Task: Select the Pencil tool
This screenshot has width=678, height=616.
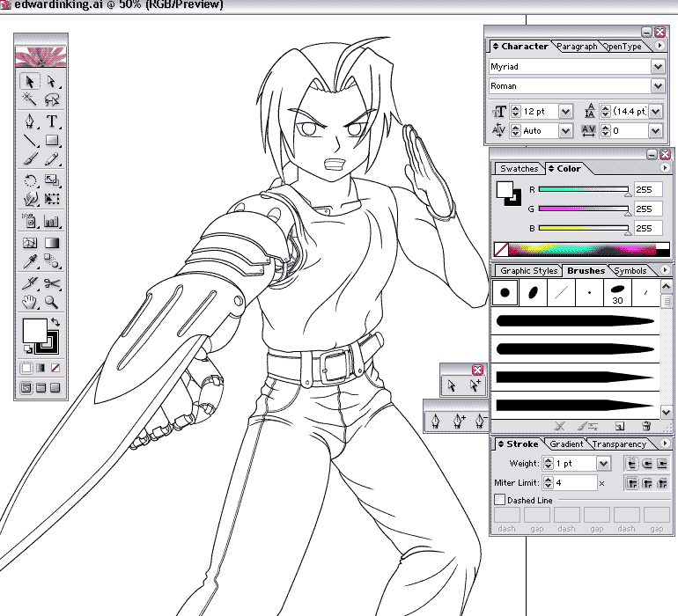Action: coord(52,158)
